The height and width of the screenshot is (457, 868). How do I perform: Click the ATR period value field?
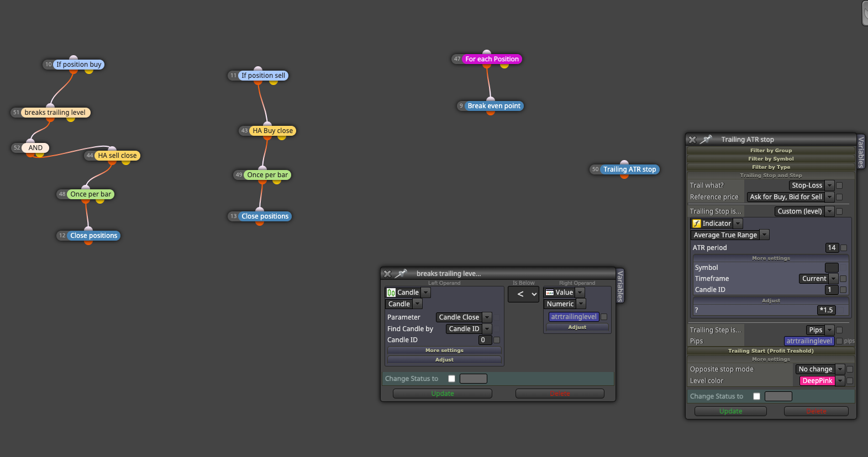[x=832, y=248]
